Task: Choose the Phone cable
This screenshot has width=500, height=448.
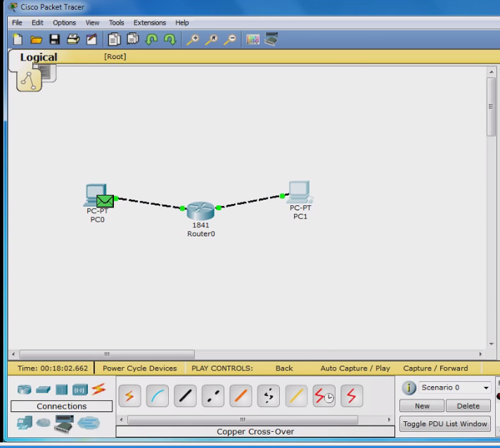Action: tap(269, 396)
